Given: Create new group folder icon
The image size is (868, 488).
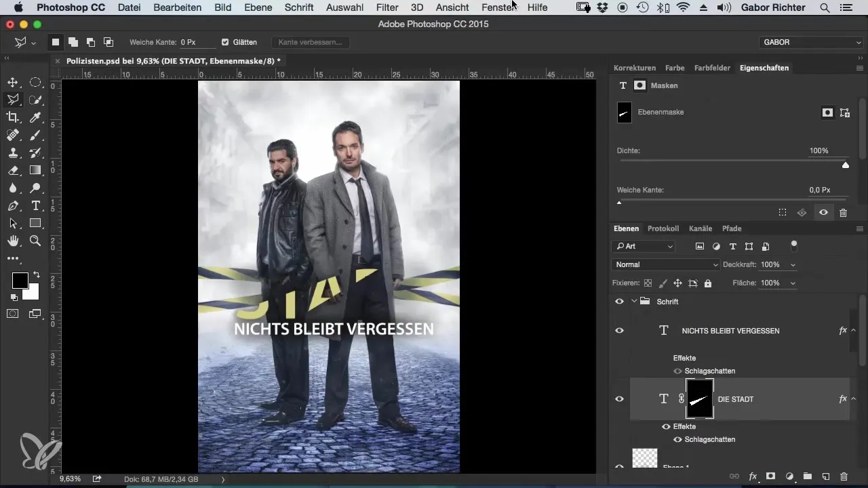Looking at the screenshot, I should pyautogui.click(x=807, y=476).
